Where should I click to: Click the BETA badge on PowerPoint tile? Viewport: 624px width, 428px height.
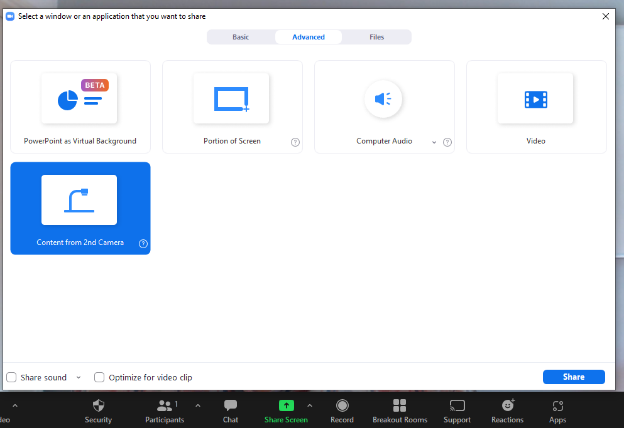(x=95, y=85)
